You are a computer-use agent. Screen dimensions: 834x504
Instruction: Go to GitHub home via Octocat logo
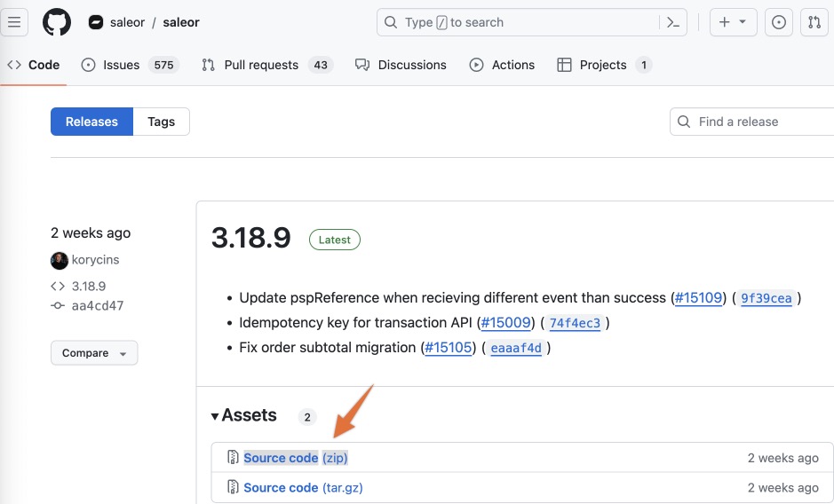(56, 22)
